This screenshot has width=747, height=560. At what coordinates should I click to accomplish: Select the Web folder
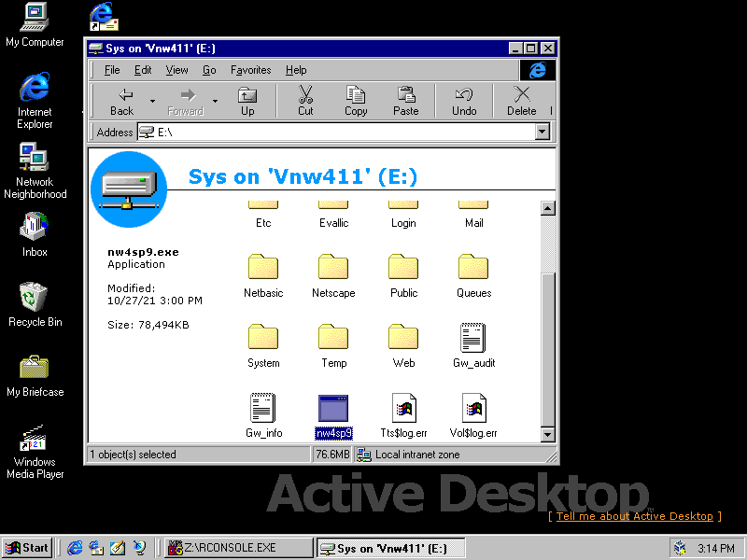click(403, 345)
